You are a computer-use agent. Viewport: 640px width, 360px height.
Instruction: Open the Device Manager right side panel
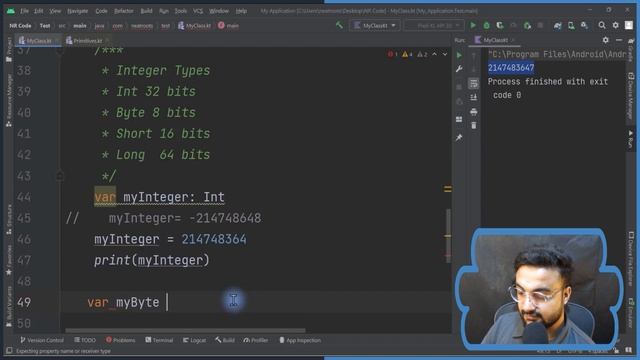631,96
